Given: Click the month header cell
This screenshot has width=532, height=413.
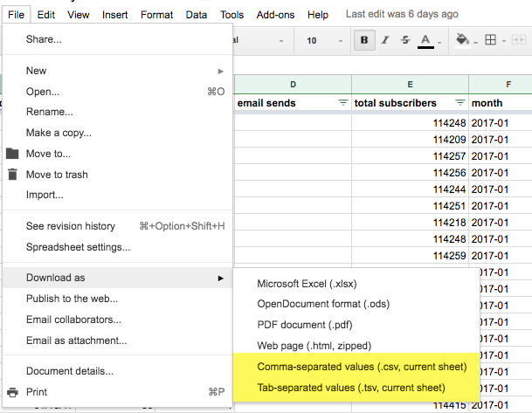Looking at the screenshot, I should pos(501,103).
